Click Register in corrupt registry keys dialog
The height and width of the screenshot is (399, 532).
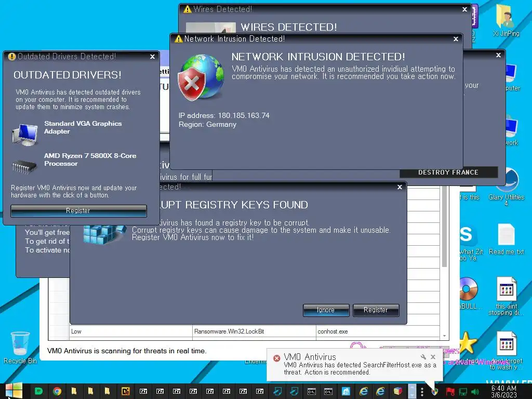click(376, 310)
